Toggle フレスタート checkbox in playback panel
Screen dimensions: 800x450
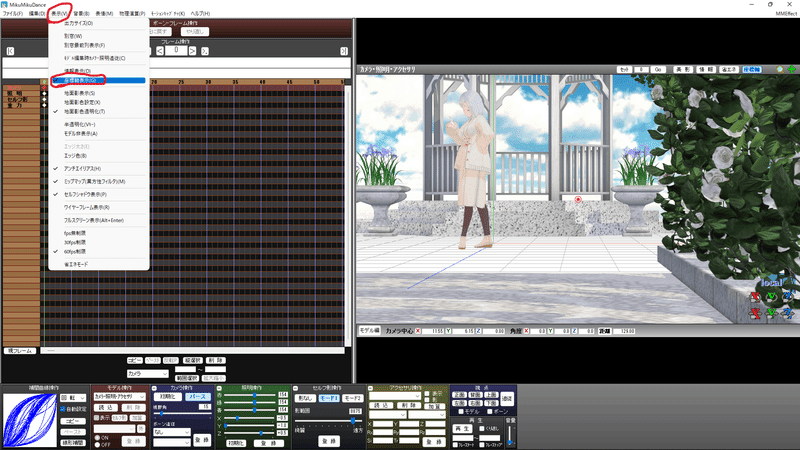tap(455, 445)
